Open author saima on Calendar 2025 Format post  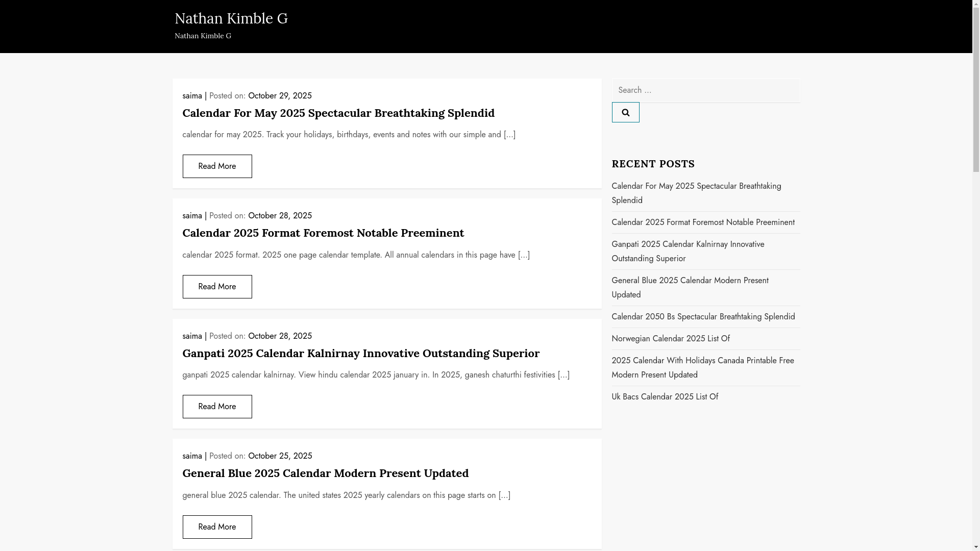pos(192,216)
